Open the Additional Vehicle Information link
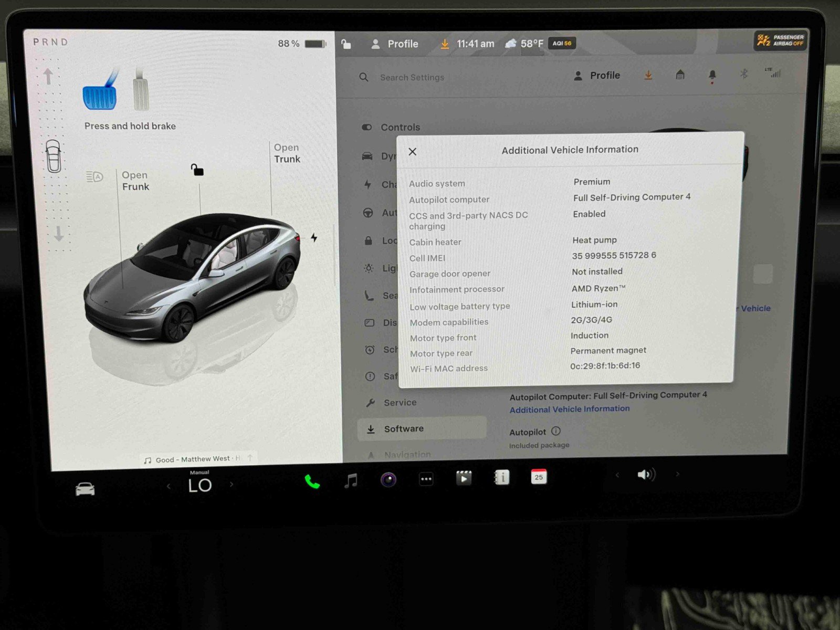Viewport: 840px width, 630px height. [x=569, y=409]
